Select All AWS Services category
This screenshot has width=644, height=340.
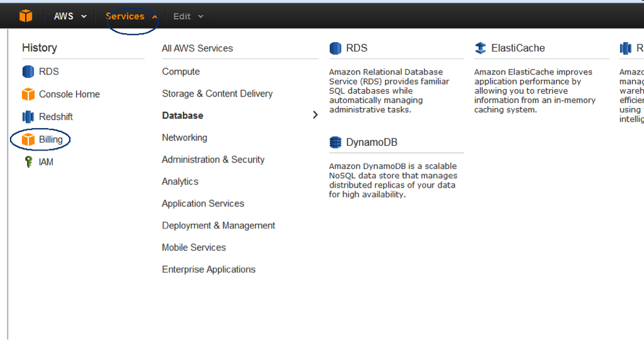[x=197, y=48]
